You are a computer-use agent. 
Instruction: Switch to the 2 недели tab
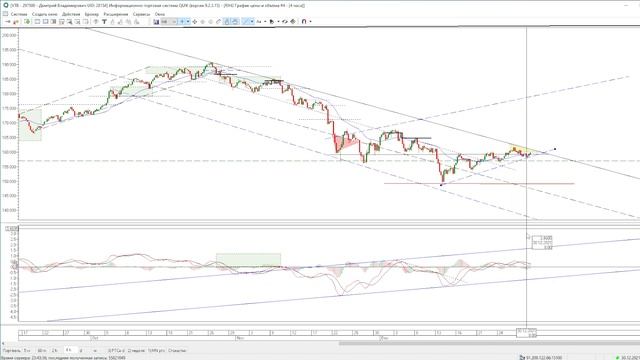pos(136,350)
